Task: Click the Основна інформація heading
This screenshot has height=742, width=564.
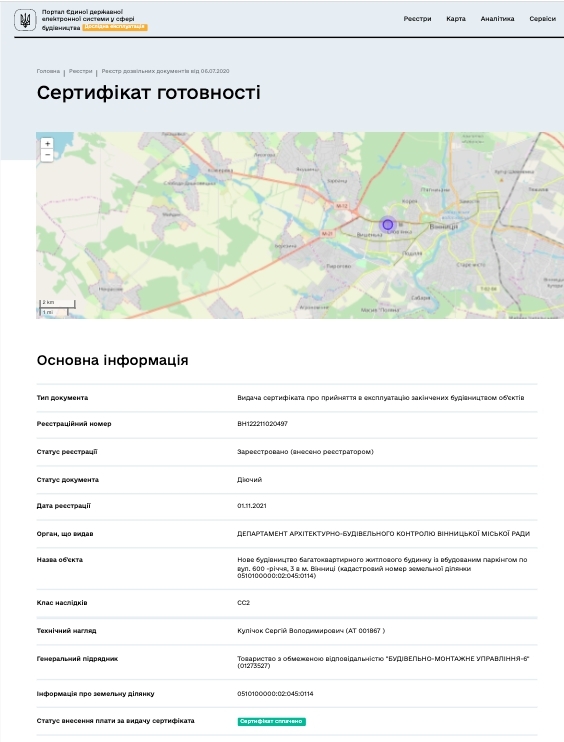Action: tap(113, 360)
